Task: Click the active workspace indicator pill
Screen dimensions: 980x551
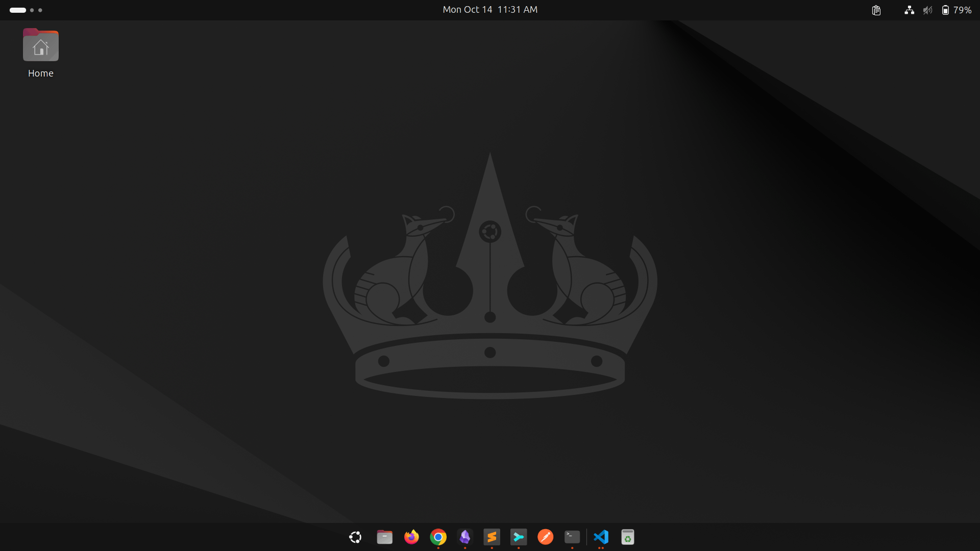Action: [x=18, y=10]
